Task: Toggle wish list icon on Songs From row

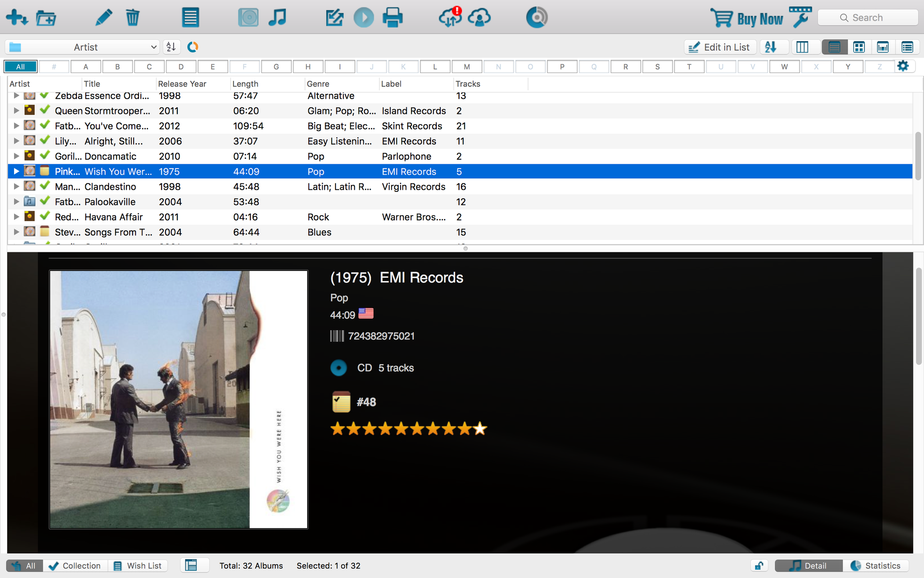Action: click(45, 231)
